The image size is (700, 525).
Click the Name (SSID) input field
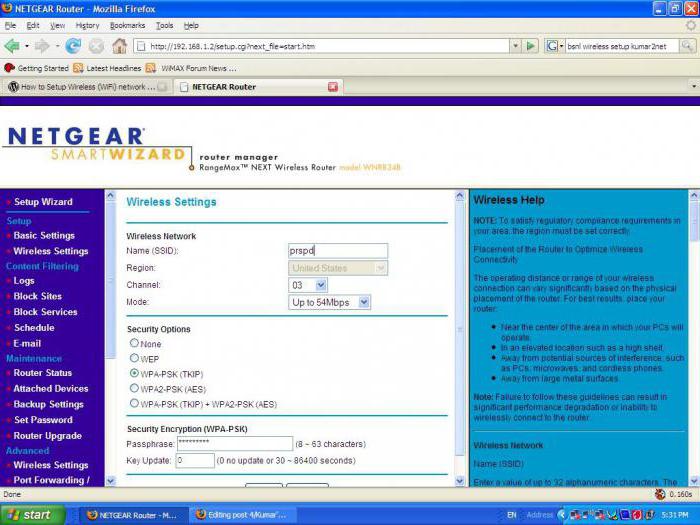(x=338, y=250)
